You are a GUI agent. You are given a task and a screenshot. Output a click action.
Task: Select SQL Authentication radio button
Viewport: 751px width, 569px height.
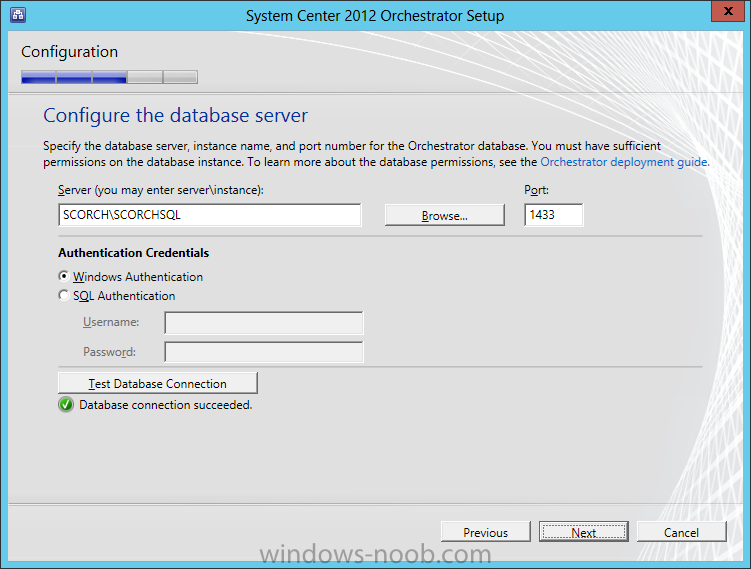point(64,296)
